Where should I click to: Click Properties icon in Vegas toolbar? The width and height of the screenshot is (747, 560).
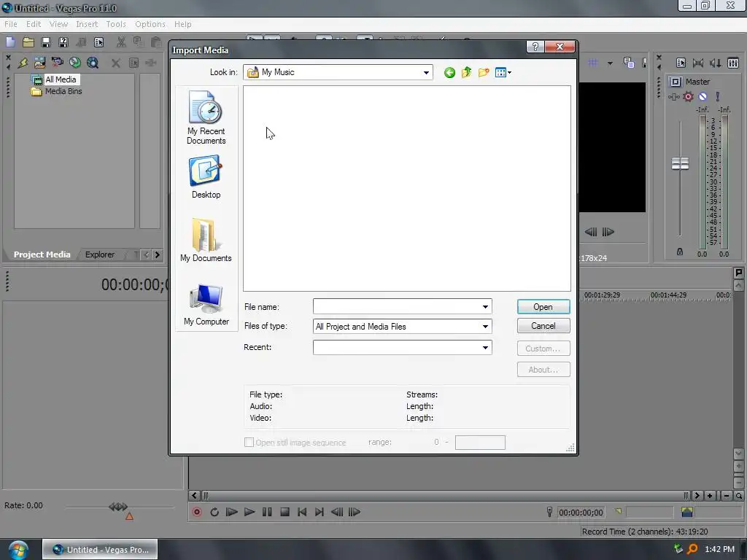98,42
